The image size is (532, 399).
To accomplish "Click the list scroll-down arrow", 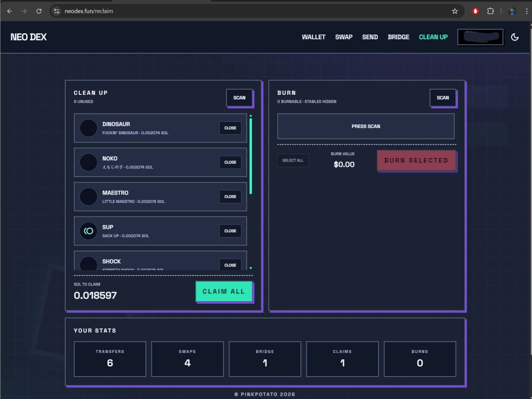I will tap(251, 268).
